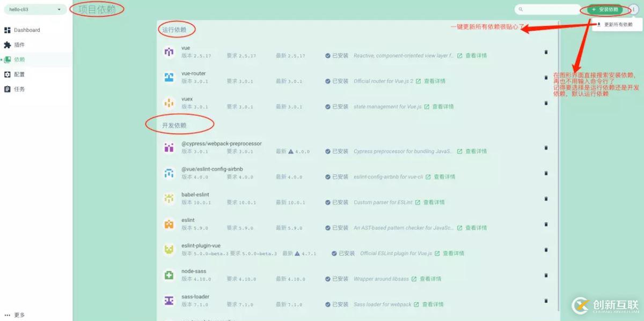644x321 pixels.
Task: Delete babel-eslint with its trash icon
Action: 546,198
